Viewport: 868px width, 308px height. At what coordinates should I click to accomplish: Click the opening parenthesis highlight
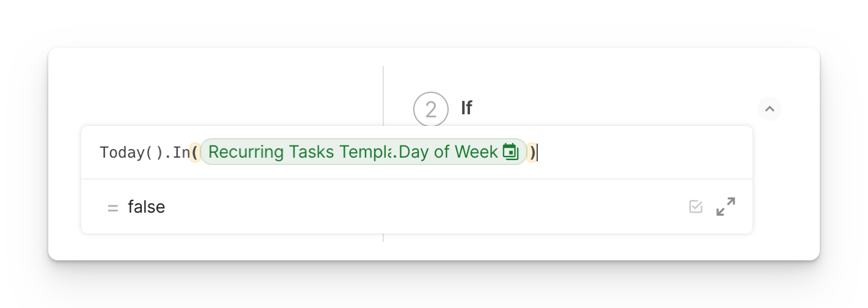coord(195,152)
